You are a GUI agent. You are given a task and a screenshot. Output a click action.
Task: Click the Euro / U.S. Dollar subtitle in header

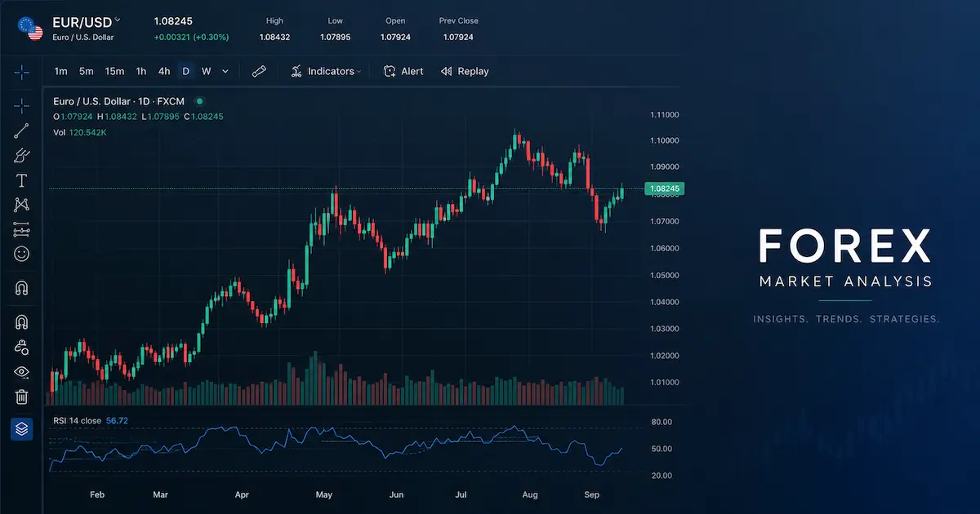coord(83,37)
